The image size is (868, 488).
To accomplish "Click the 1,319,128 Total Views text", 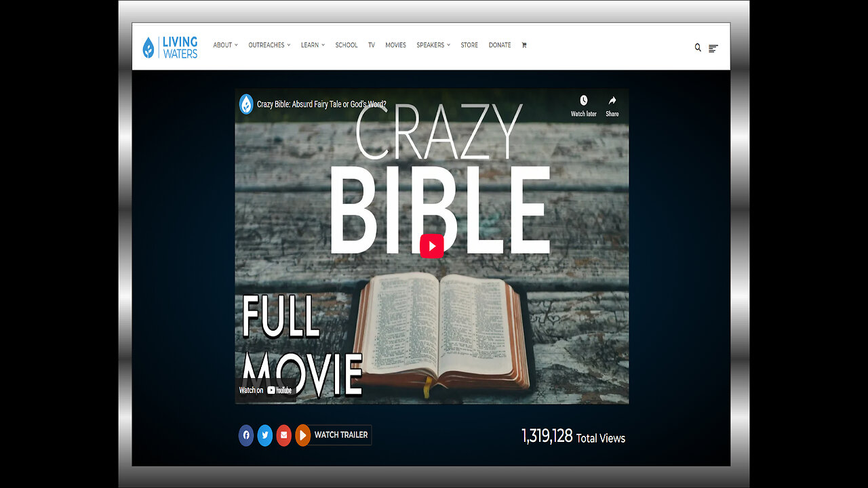I will pyautogui.click(x=573, y=436).
